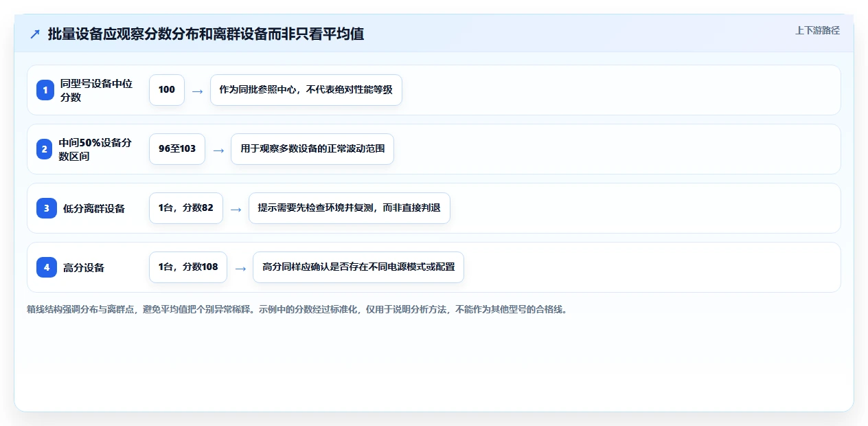The image size is (868, 426).
Task: Click the 中间50%设备分数区间 label
Action: point(95,149)
